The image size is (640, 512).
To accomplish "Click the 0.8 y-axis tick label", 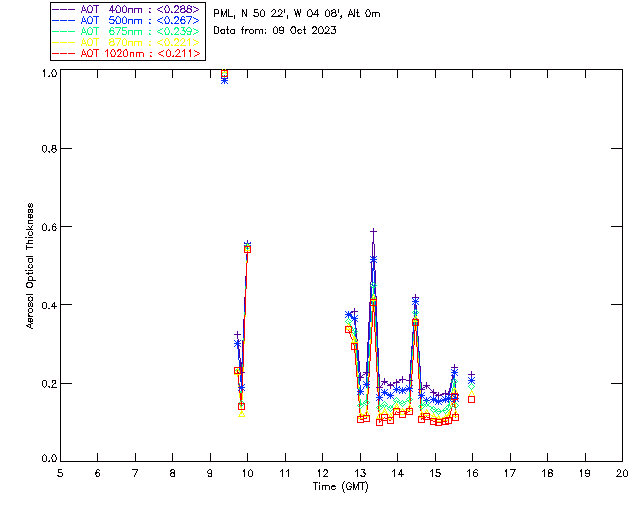I will 49,149.
